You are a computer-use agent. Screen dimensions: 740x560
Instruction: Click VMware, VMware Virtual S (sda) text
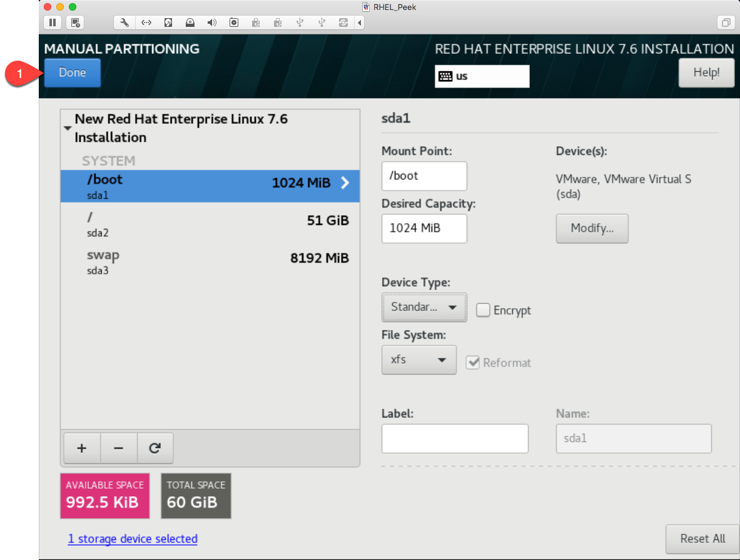coord(623,187)
